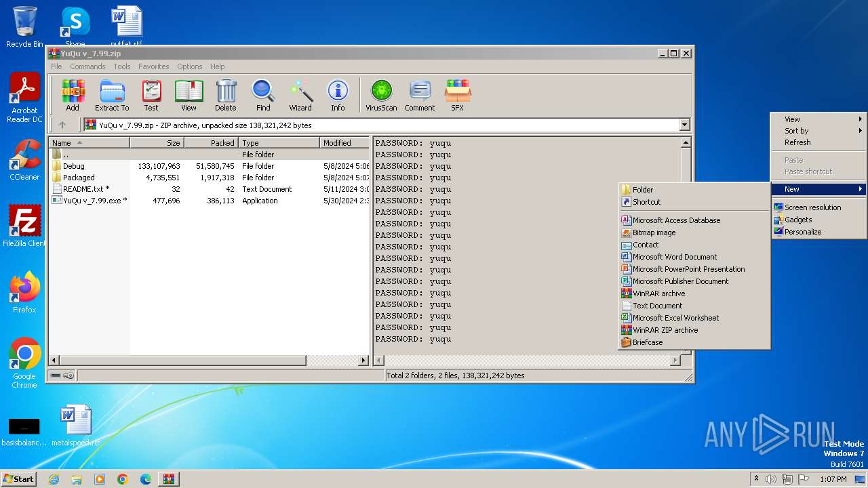The image size is (868, 488).
Task: Click the Info toolbar icon
Action: 338,95
